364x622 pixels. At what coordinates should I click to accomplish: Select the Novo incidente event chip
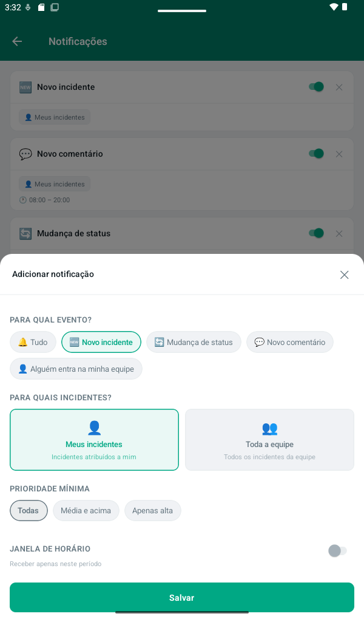[101, 342]
